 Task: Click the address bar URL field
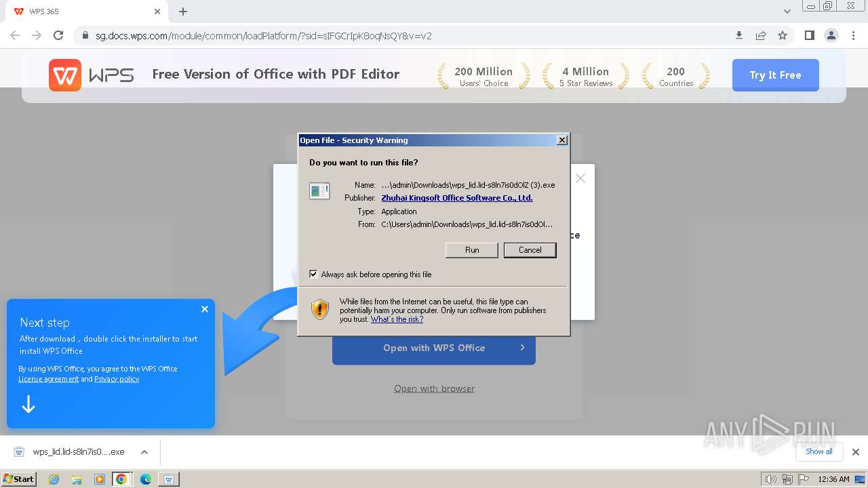(x=407, y=36)
